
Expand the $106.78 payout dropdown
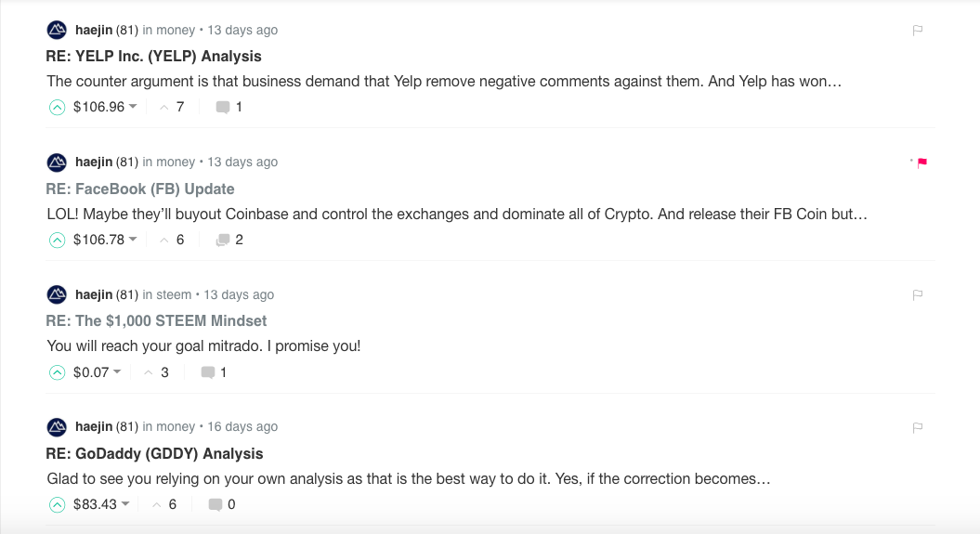coord(133,240)
